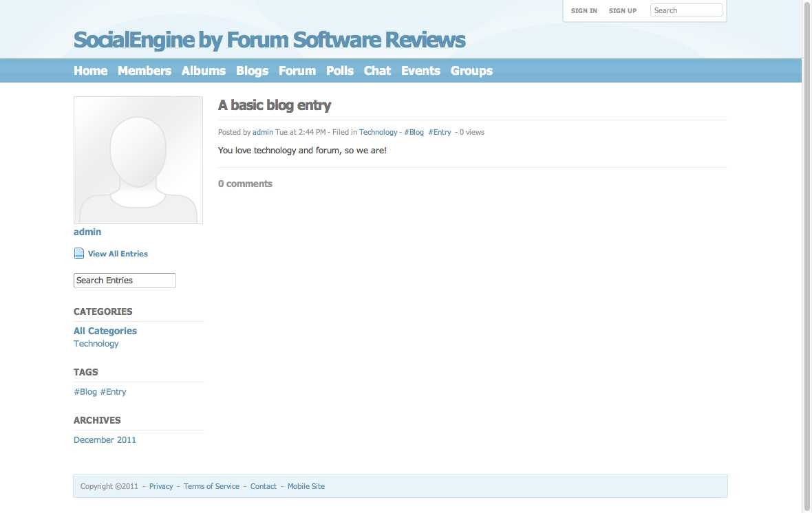Viewport: 812px width, 513px height.
Task: Open Terms of Service in footer
Action: [211, 486]
